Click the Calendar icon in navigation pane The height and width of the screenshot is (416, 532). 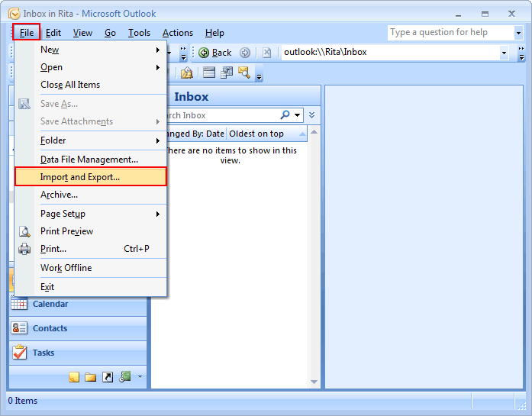(19, 303)
